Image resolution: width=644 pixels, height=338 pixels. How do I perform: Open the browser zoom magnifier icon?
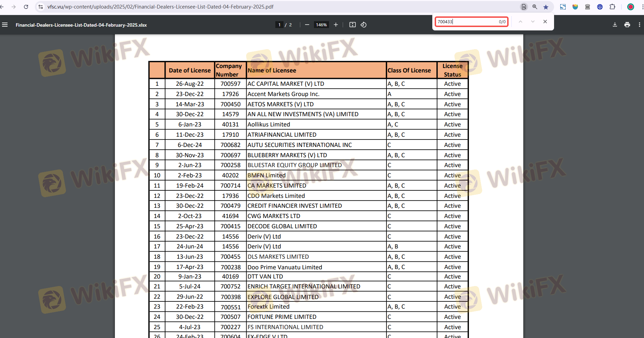pyautogui.click(x=535, y=7)
